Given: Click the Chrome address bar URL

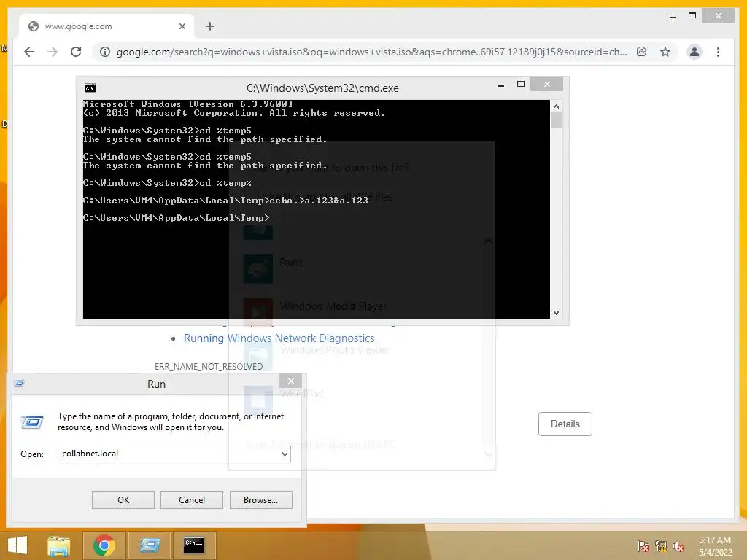Looking at the screenshot, I should point(371,52).
